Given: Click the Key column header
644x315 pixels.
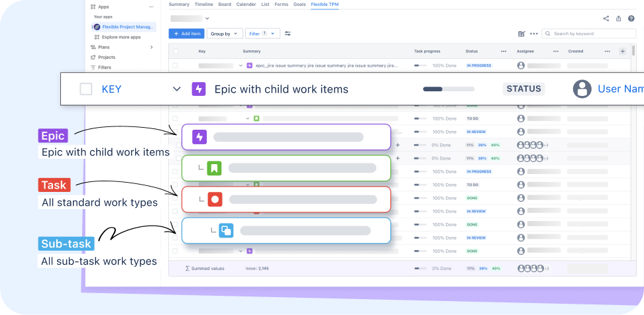Looking at the screenshot, I should coord(202,51).
